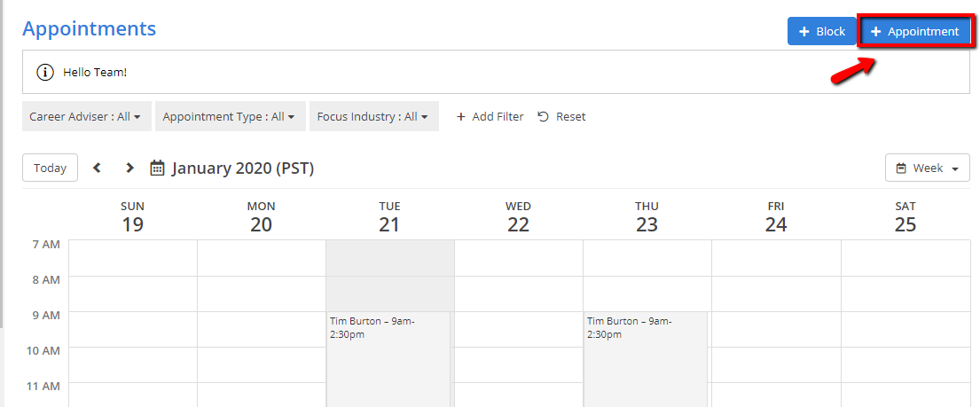Click the Monday 9 AM time slot
The width and height of the screenshot is (980, 407).
(261, 328)
